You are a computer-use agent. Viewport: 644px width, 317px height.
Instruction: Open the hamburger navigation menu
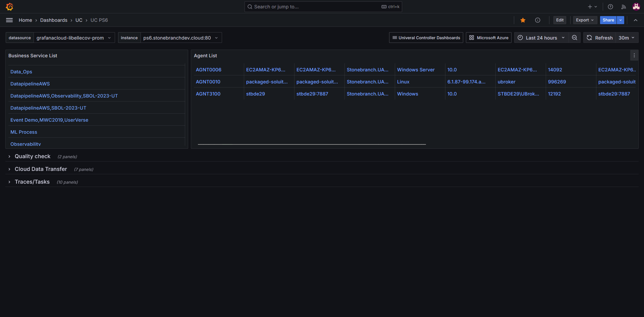coord(9,20)
